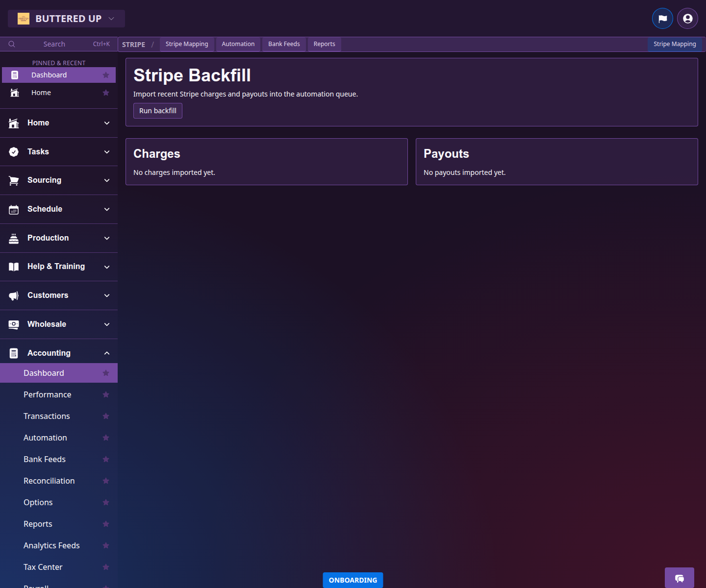Select the Production cake icon
The height and width of the screenshot is (588, 706).
coord(13,238)
